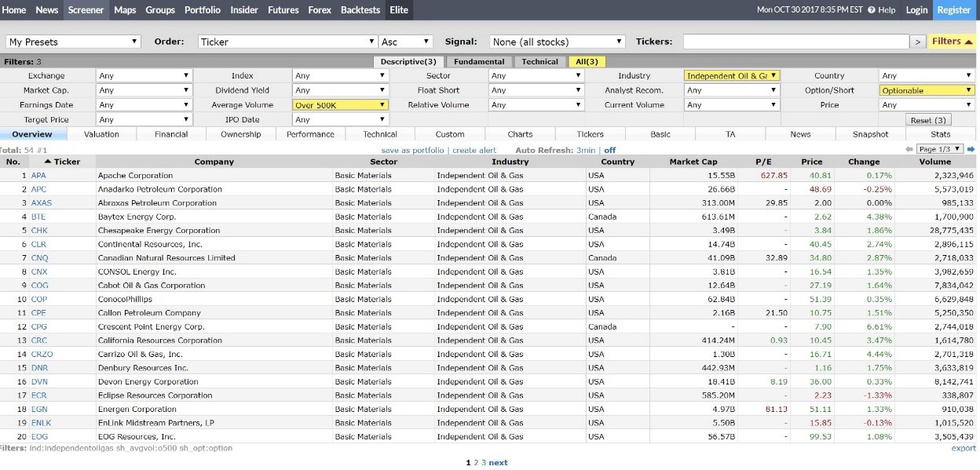
Task: Set Auto Refresh to 3min
Action: [x=586, y=150]
